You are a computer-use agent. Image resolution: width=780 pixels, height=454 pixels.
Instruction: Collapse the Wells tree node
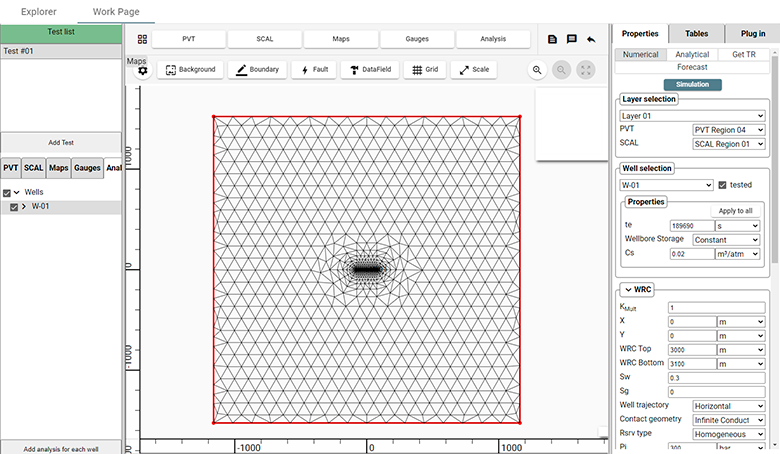pos(17,192)
